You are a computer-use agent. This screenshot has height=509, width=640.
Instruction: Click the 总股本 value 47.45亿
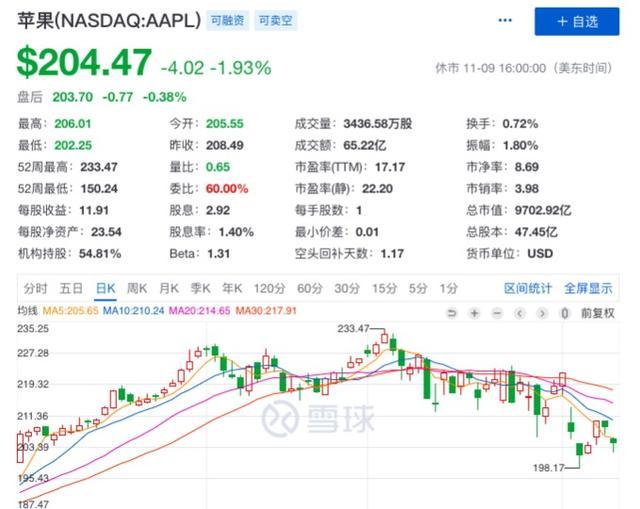[x=536, y=232]
